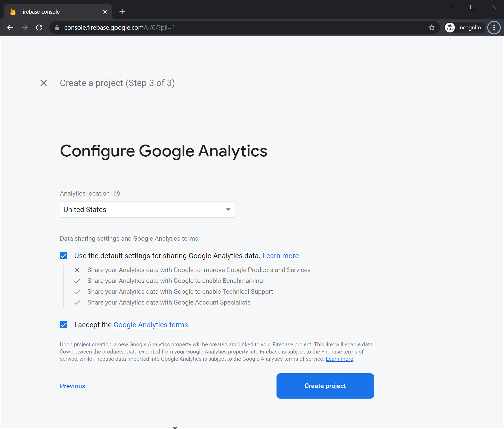Open the Google Analytics terms link
The height and width of the screenshot is (429, 504).
151,325
